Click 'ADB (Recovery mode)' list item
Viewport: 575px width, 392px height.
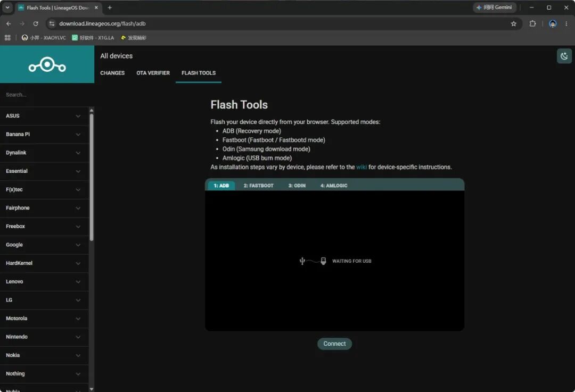(x=251, y=131)
